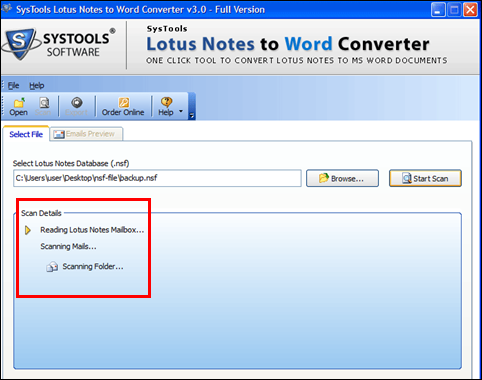
Task: Expand the Help toolbar dropdown arrow
Action: point(181,111)
